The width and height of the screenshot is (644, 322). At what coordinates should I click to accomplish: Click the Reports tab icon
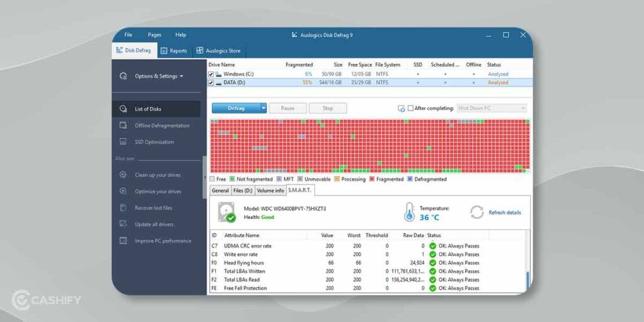tap(164, 50)
